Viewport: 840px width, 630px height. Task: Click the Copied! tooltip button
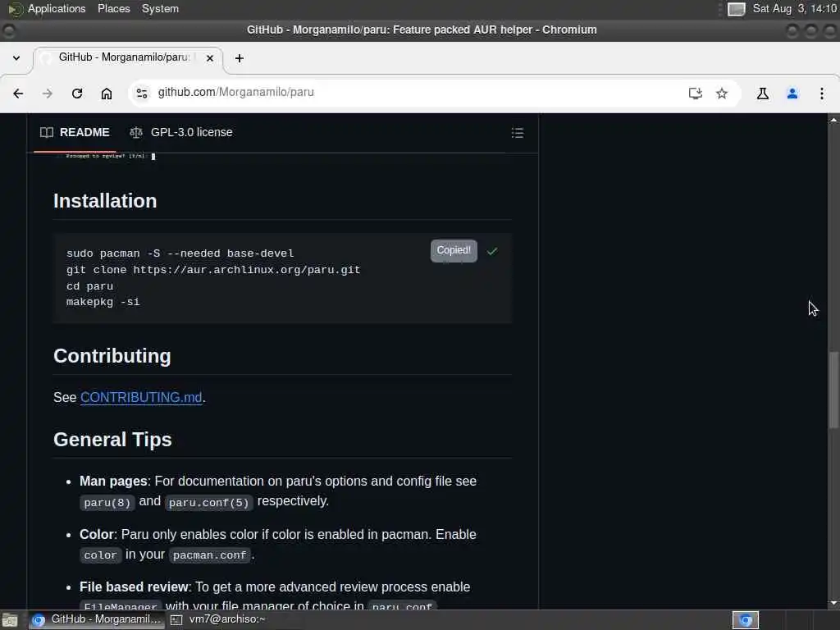[x=454, y=251]
